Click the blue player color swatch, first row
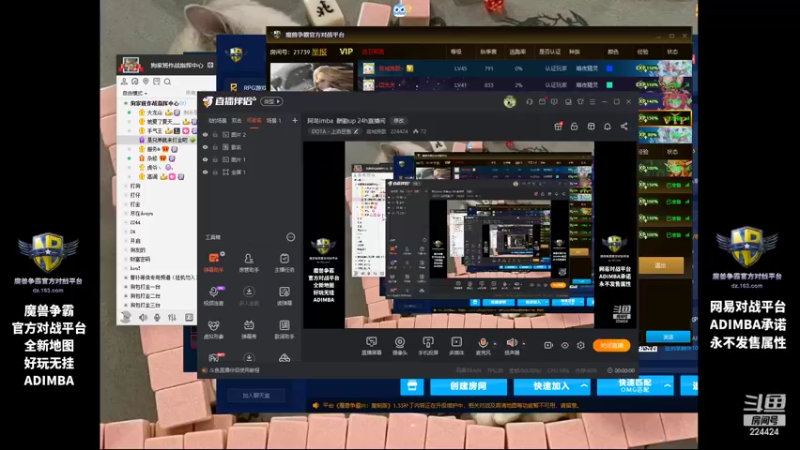This screenshot has height=450, width=800. tap(609, 68)
